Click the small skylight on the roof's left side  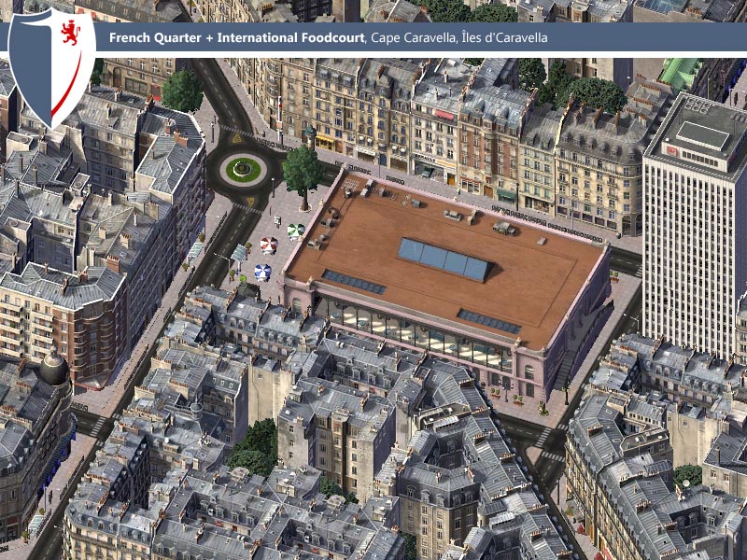coord(354,282)
